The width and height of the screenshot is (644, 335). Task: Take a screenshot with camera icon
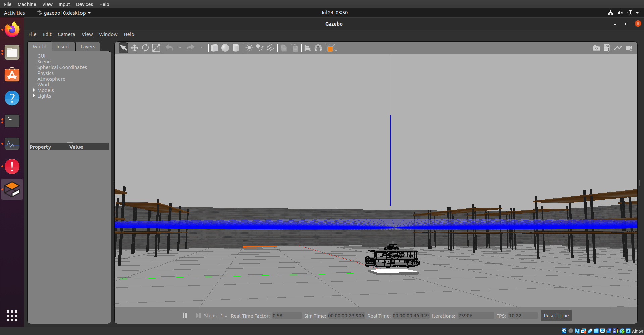596,48
